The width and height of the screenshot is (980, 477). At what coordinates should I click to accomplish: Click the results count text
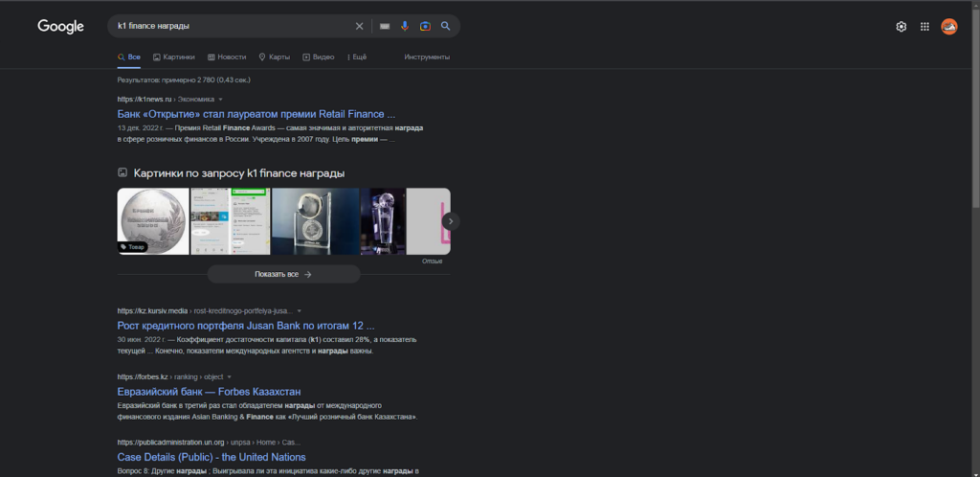184,80
